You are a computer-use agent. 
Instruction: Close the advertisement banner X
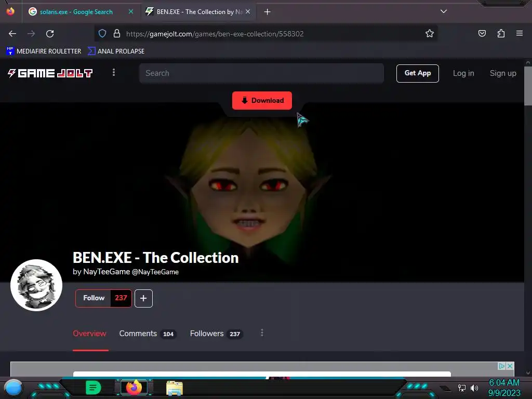tap(510, 366)
